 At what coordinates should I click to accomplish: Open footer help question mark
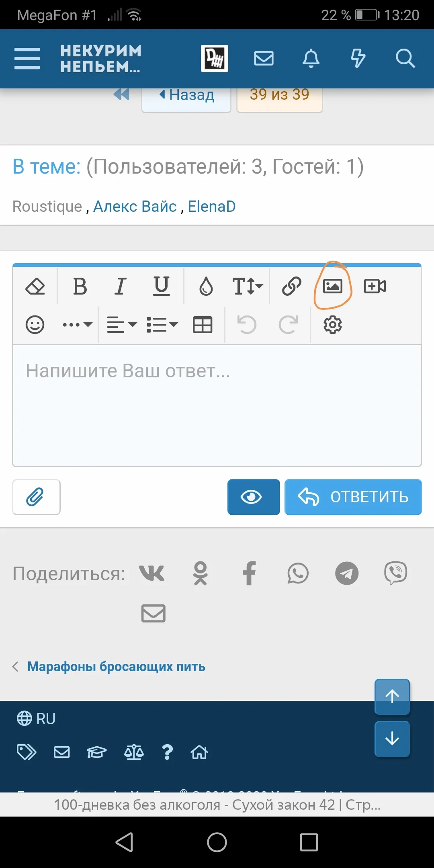tap(167, 752)
